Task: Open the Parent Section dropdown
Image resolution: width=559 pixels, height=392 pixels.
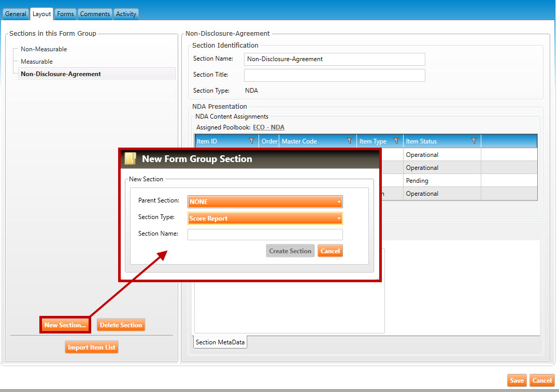Action: [x=265, y=201]
